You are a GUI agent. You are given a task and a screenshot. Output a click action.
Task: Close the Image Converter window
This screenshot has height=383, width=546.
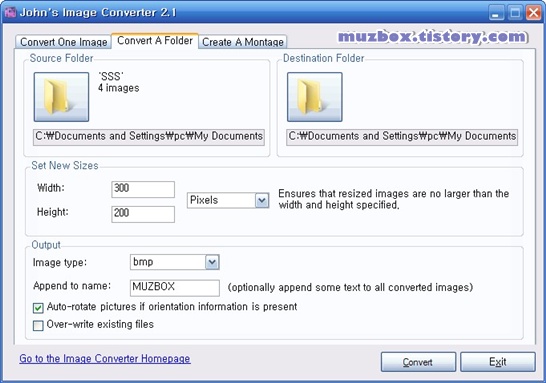[533, 13]
